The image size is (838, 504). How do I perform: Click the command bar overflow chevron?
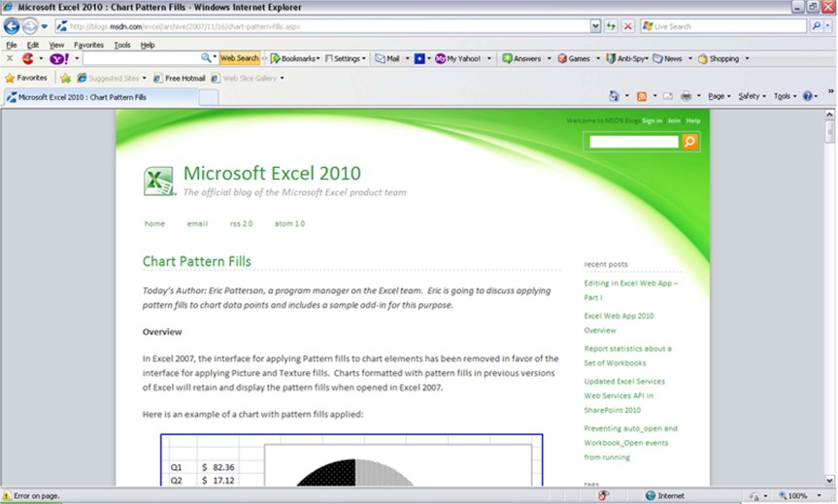(x=831, y=91)
